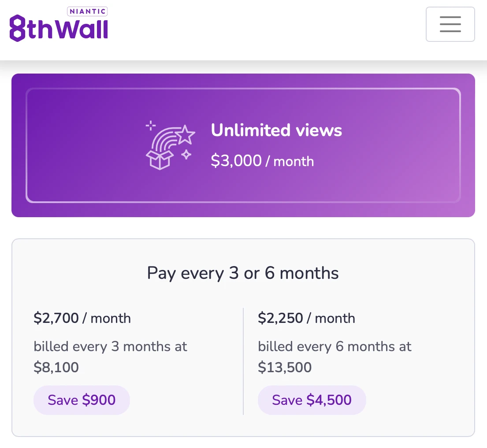Click the Niantic badge above the logo
This screenshot has width=487, height=448.
pos(87,11)
